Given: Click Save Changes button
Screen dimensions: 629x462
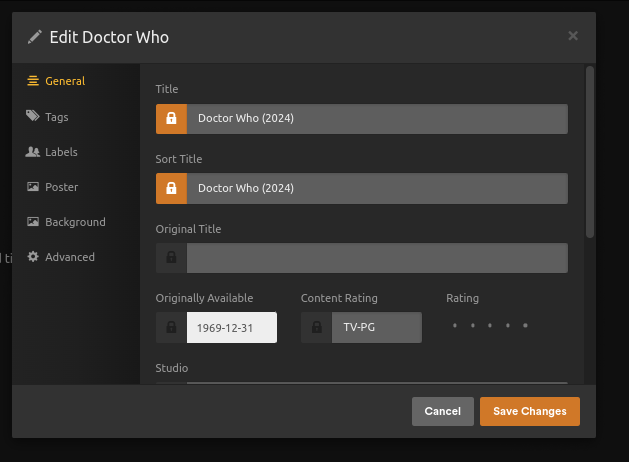Looking at the screenshot, I should (x=530, y=411).
